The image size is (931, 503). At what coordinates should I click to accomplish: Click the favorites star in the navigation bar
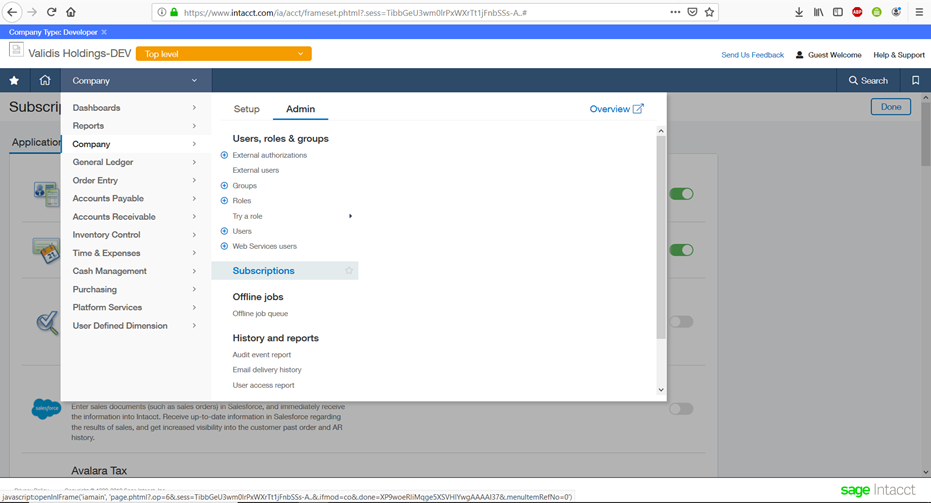click(x=14, y=80)
